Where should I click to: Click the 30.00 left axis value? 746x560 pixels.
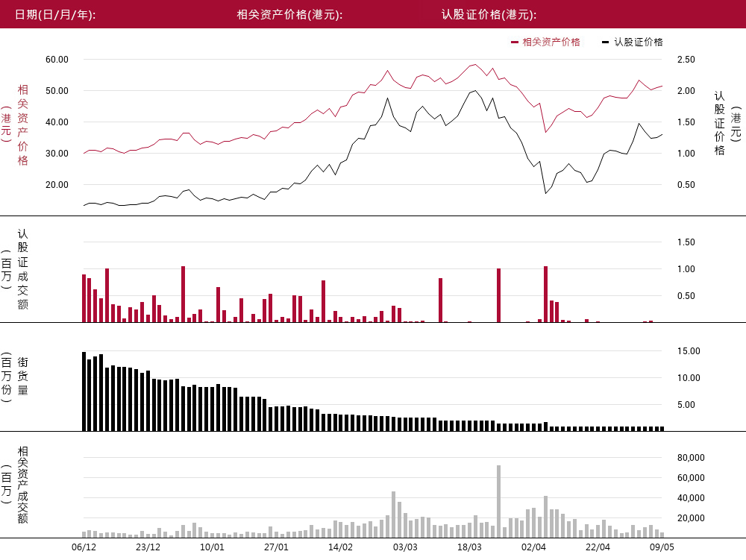57,154
